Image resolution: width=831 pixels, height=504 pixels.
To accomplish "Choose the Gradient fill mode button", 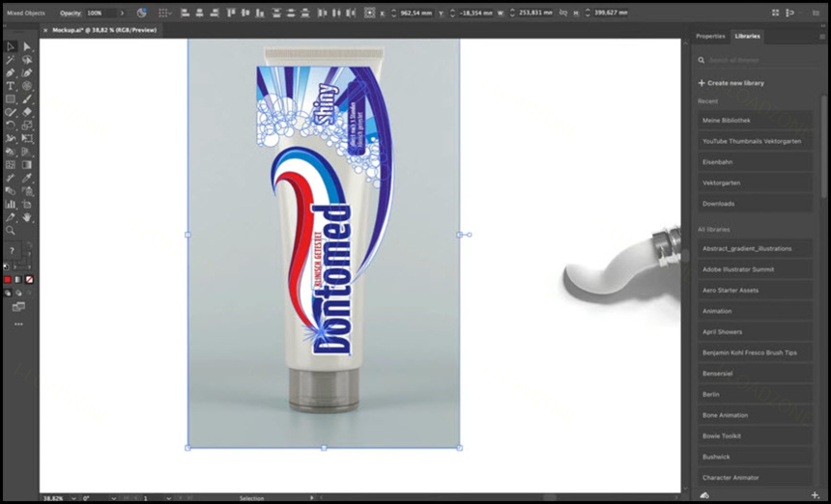I will 18,280.
